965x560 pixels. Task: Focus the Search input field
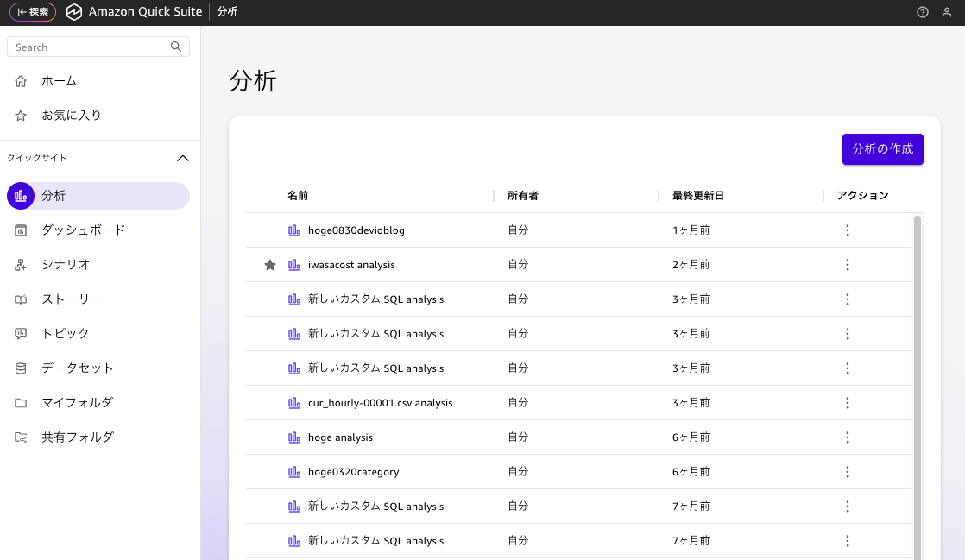point(91,47)
